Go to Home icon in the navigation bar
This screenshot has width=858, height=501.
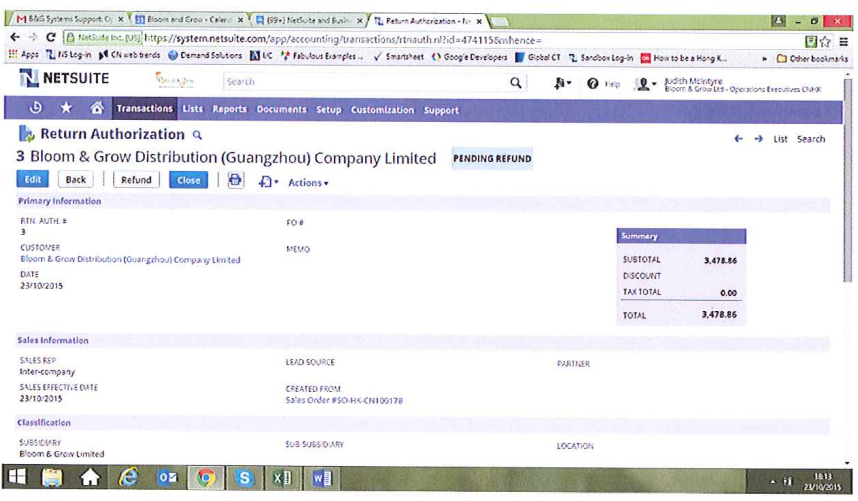click(97, 108)
